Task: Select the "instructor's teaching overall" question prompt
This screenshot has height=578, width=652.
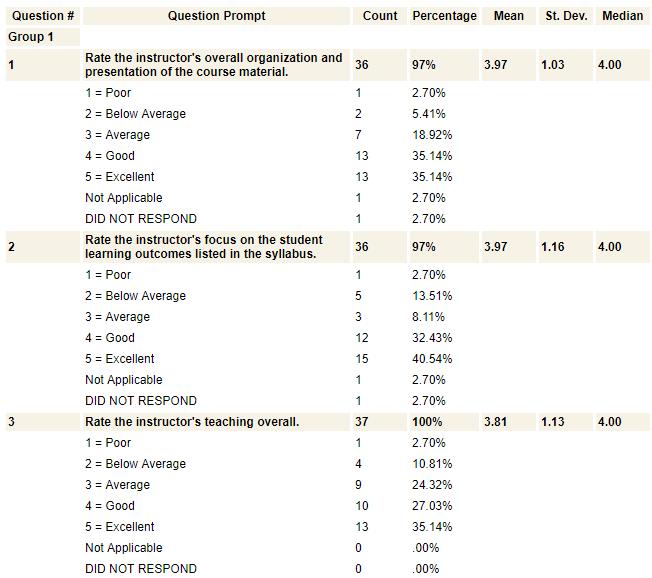Action: (x=192, y=422)
